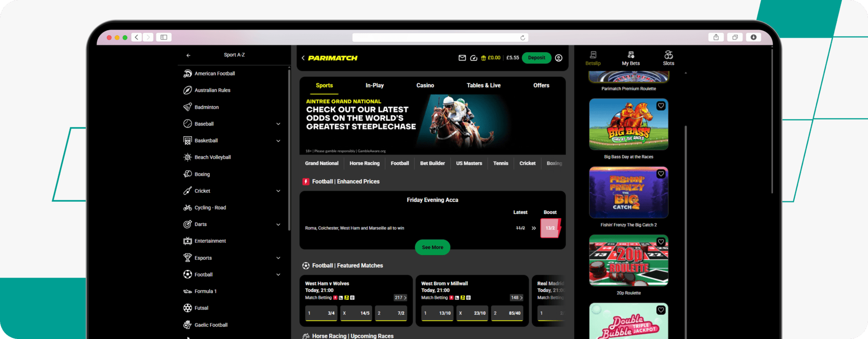Viewport: 868px width, 339px height.
Task: Click the browser share icon
Action: (x=716, y=37)
